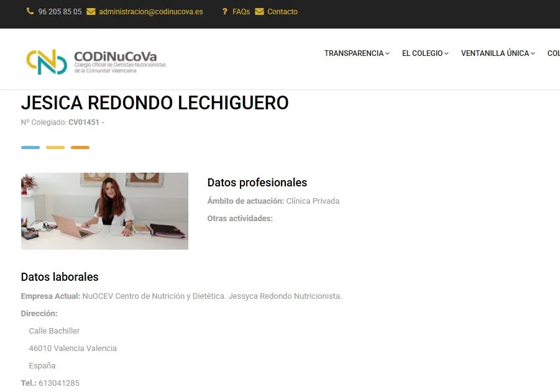Viewport: 560px width, 392px height.
Task: Expand the TRANSPARENCIA chevron arrow
Action: 387,53
